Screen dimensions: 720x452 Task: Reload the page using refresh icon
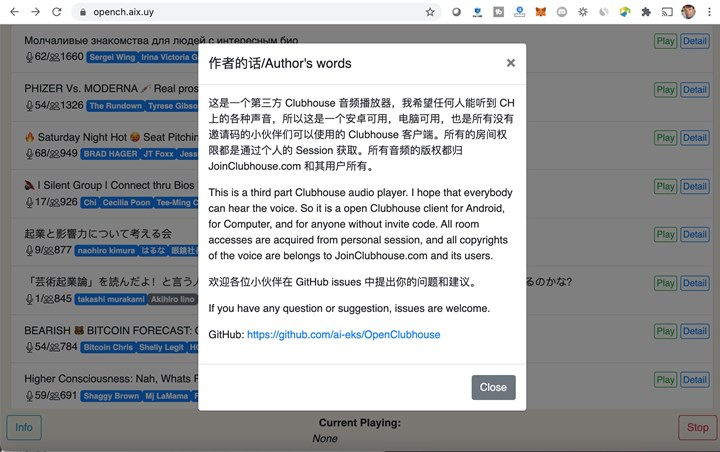[56, 12]
